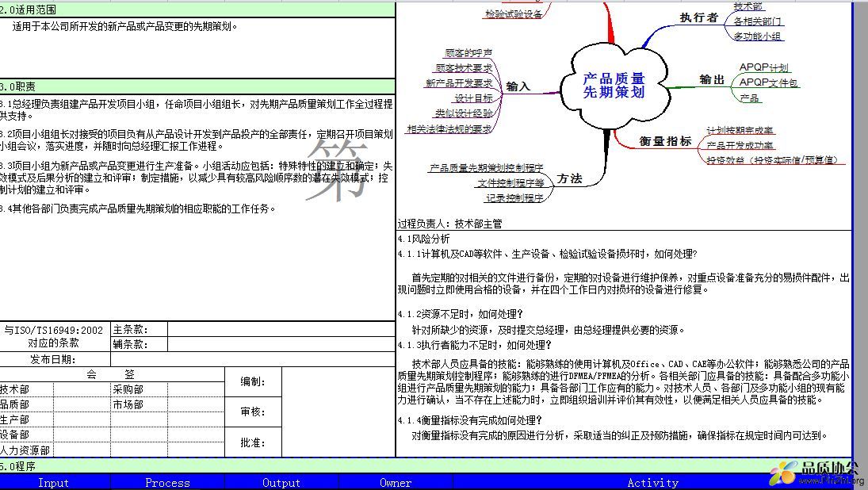This screenshot has height=490, width=868.
Task: Select the "生产部" cell
Action: (27, 419)
